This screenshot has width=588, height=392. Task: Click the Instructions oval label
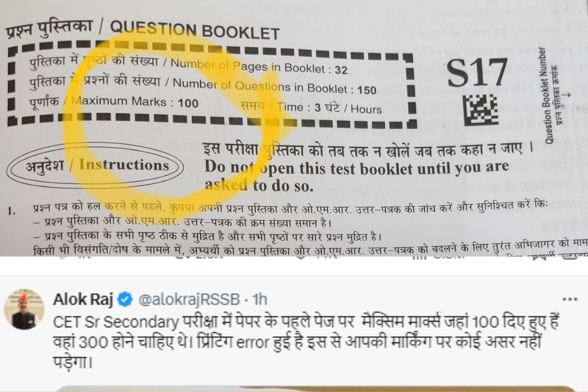[x=96, y=165]
